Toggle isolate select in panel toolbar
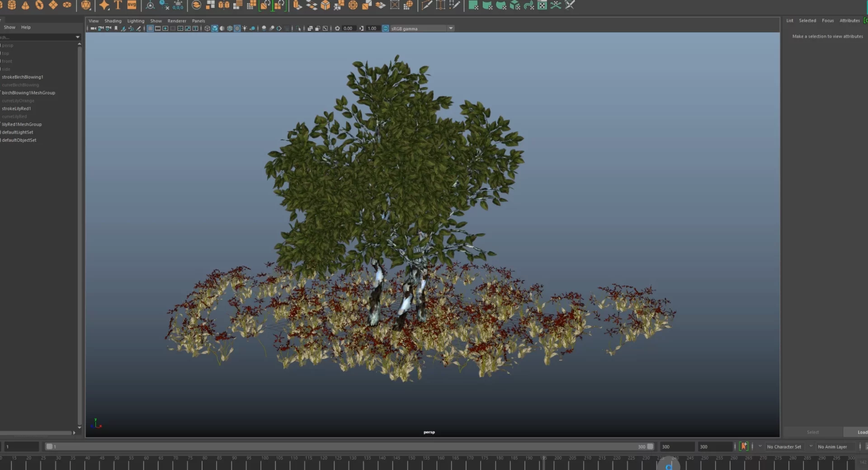868x470 pixels. [x=299, y=28]
